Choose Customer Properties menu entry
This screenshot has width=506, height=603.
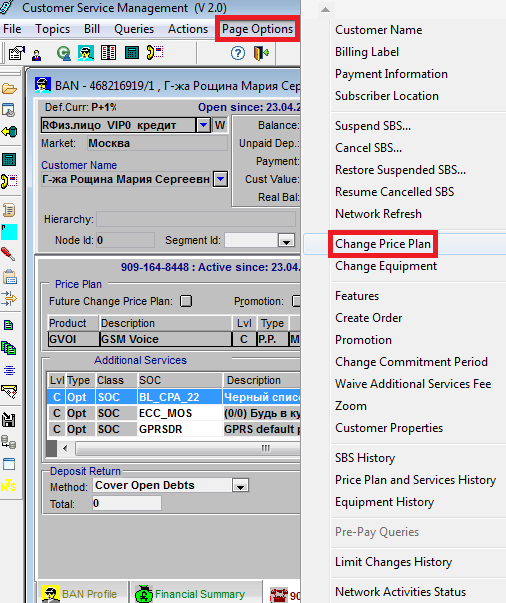point(389,428)
